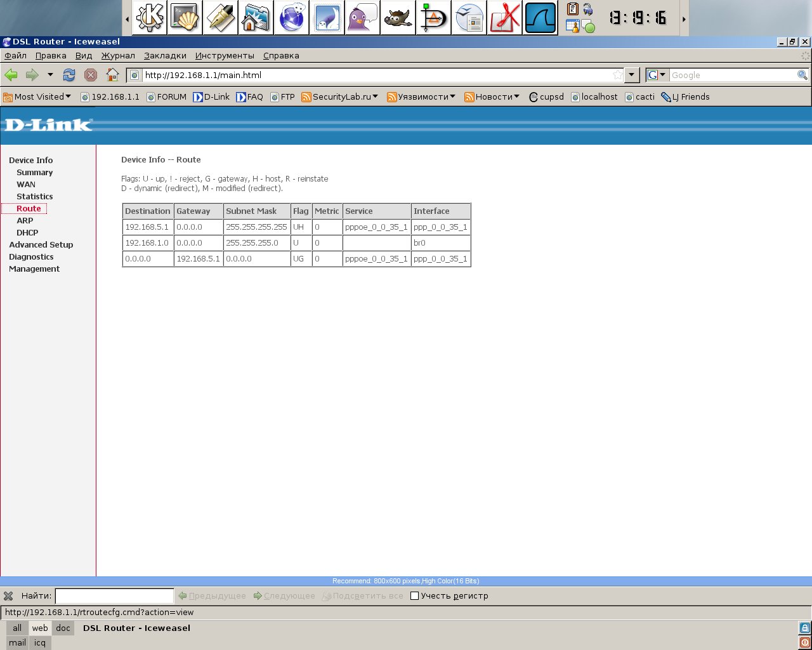Open the Pidgin messenger launcher
Viewport: 812px width, 650px height.
tap(363, 18)
